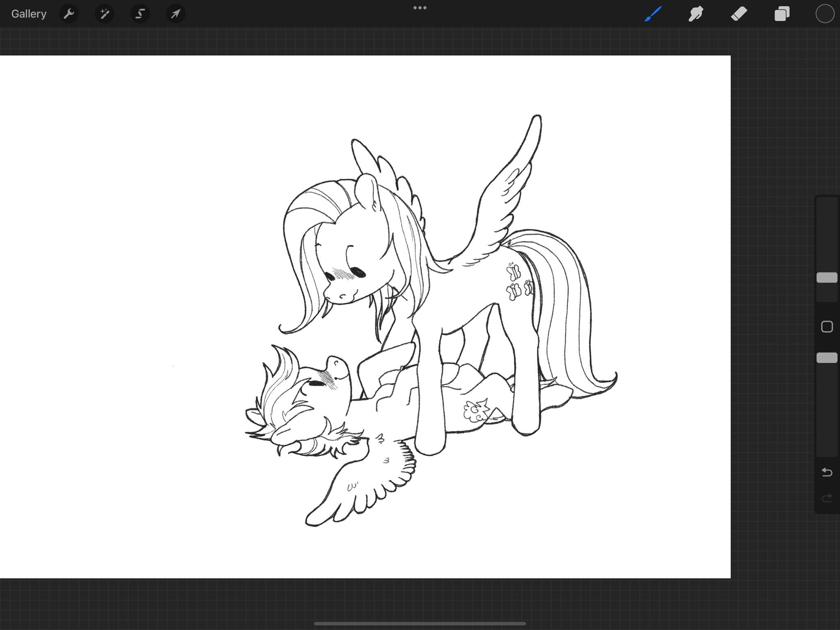Viewport: 840px width, 630px height.
Task: Click the brush size slider handle
Action: tap(827, 278)
